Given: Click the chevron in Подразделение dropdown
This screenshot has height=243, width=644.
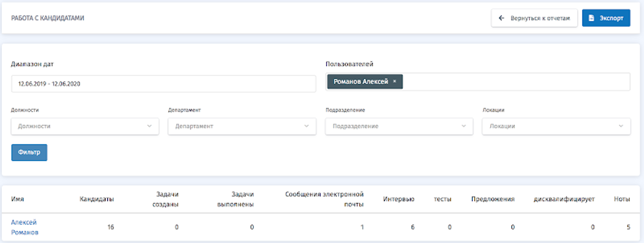Looking at the screenshot, I should coord(464,126).
